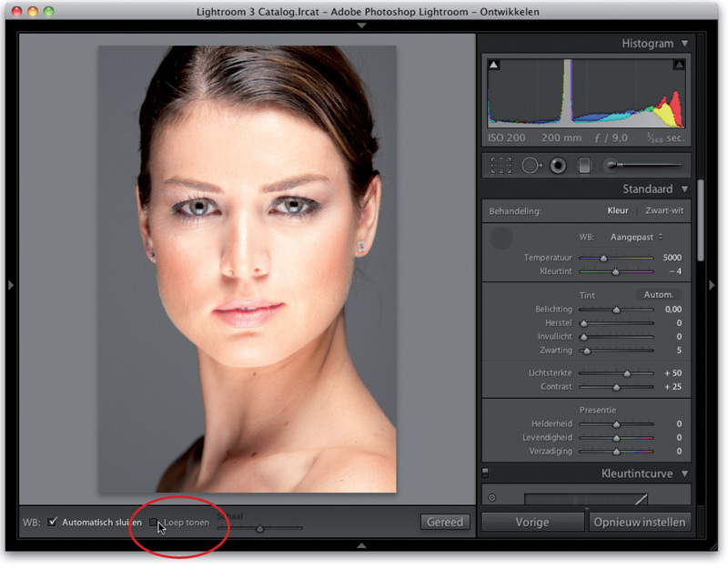Click the Invullicht slider
This screenshot has height=570, width=728.
[616, 337]
